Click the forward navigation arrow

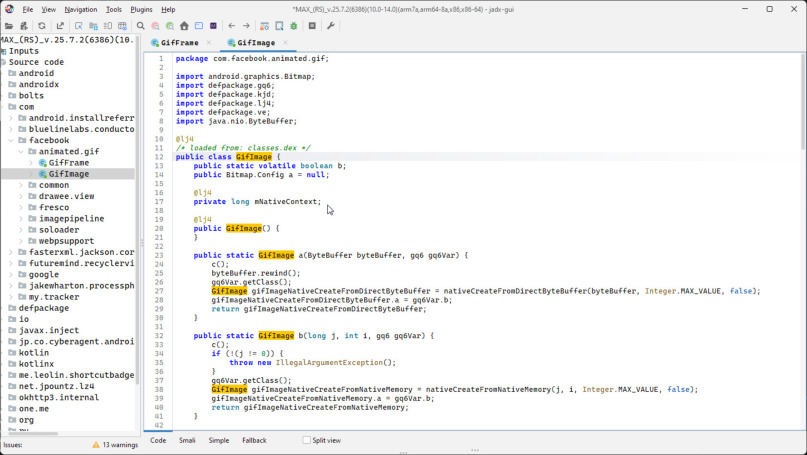click(246, 26)
